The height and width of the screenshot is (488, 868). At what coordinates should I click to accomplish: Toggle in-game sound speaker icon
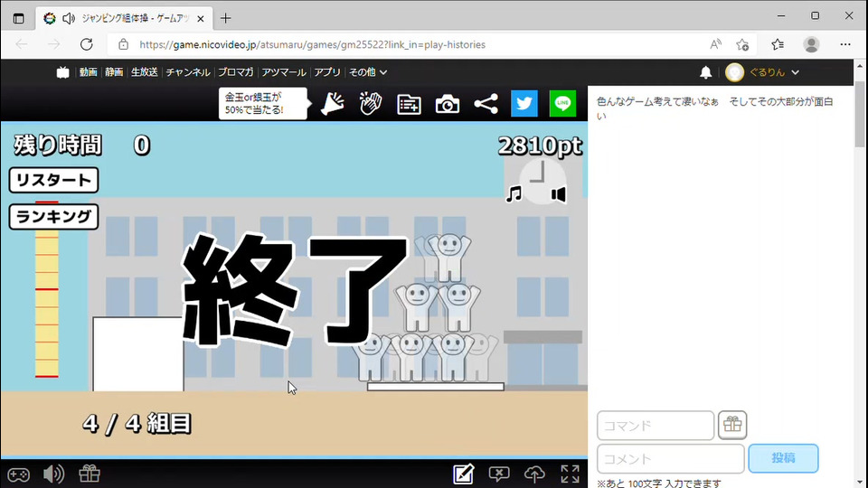559,194
